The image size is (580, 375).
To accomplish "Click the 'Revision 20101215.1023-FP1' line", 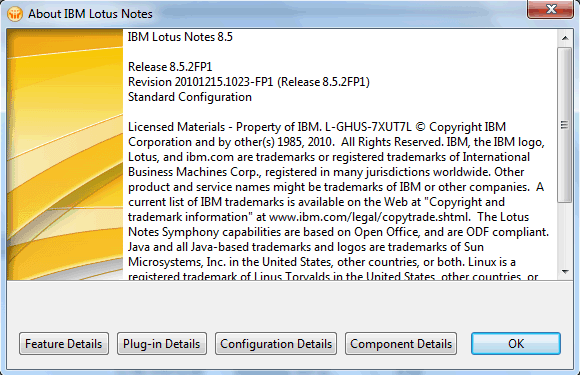I will click(x=249, y=82).
